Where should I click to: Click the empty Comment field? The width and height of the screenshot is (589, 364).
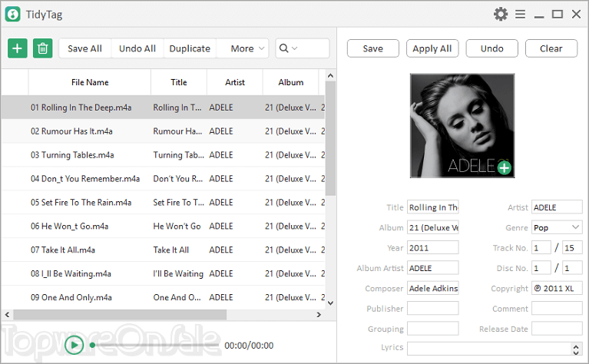coord(557,309)
